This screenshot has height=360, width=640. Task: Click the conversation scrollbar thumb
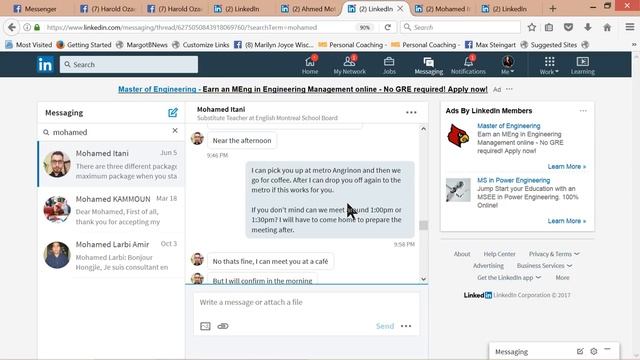coord(423,225)
